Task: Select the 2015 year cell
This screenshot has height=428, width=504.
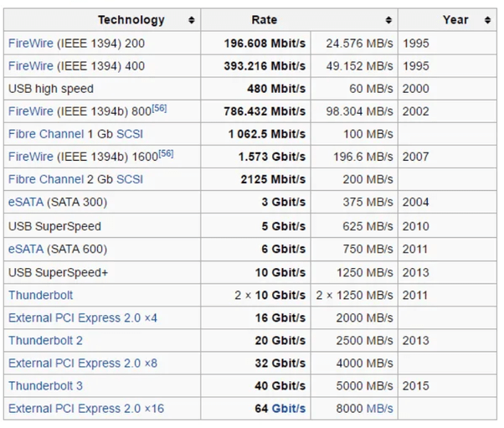Action: [447, 386]
